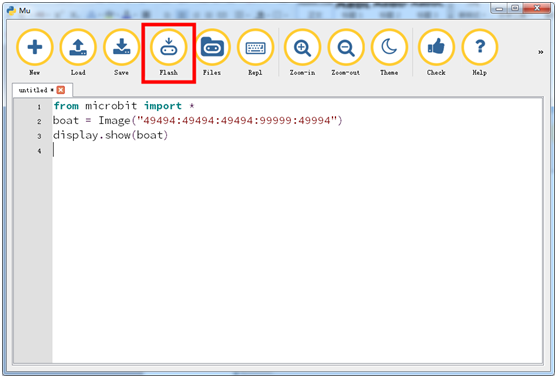Minimize the Mu window
The image size is (557, 378).
pyautogui.click(x=499, y=9)
